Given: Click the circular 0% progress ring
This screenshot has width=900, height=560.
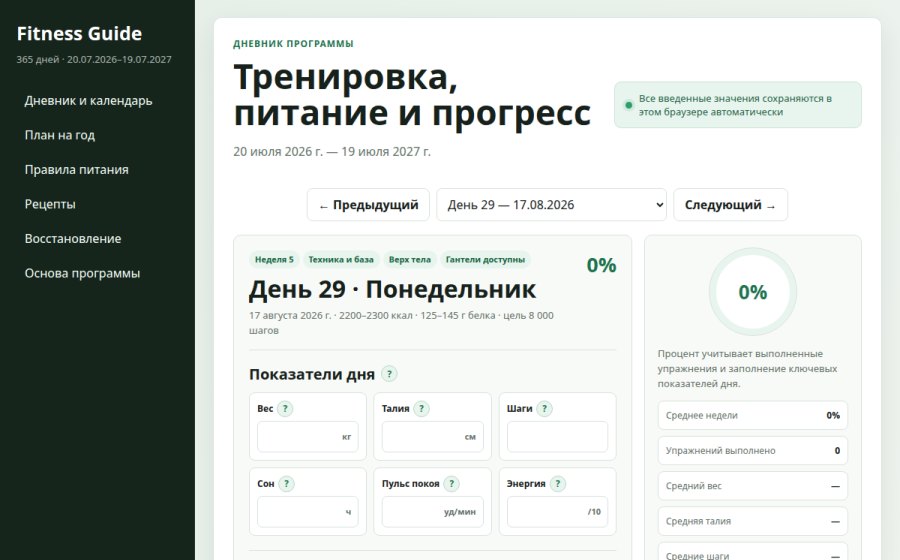Looking at the screenshot, I should [x=752, y=292].
